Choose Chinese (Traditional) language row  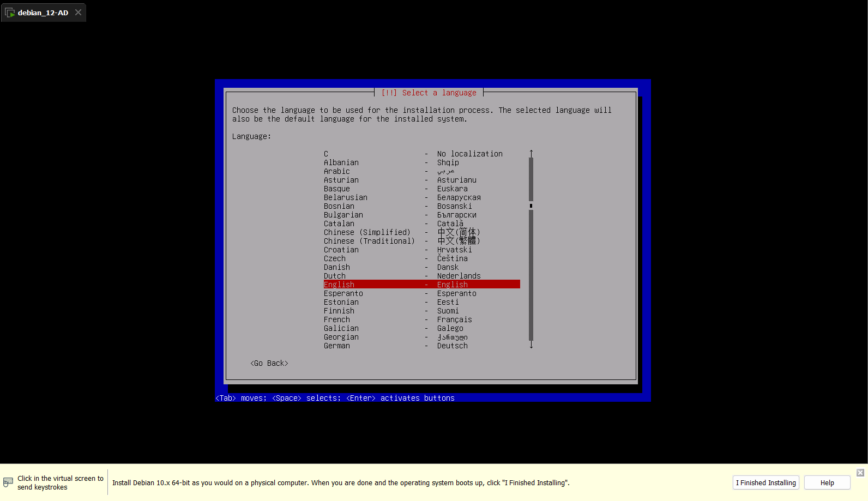[x=421, y=241]
